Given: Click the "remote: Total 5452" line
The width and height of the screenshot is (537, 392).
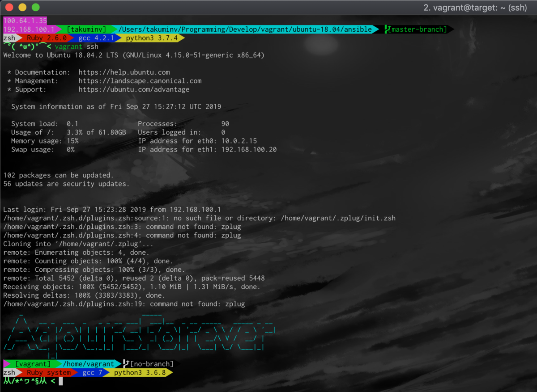Looking at the screenshot, I should point(134,278).
